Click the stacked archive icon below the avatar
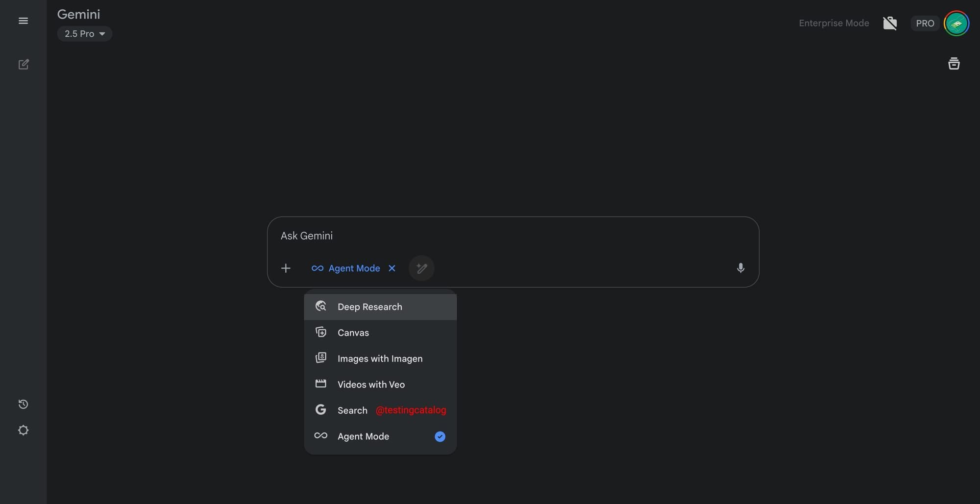The height and width of the screenshot is (504, 980). pyautogui.click(x=954, y=64)
